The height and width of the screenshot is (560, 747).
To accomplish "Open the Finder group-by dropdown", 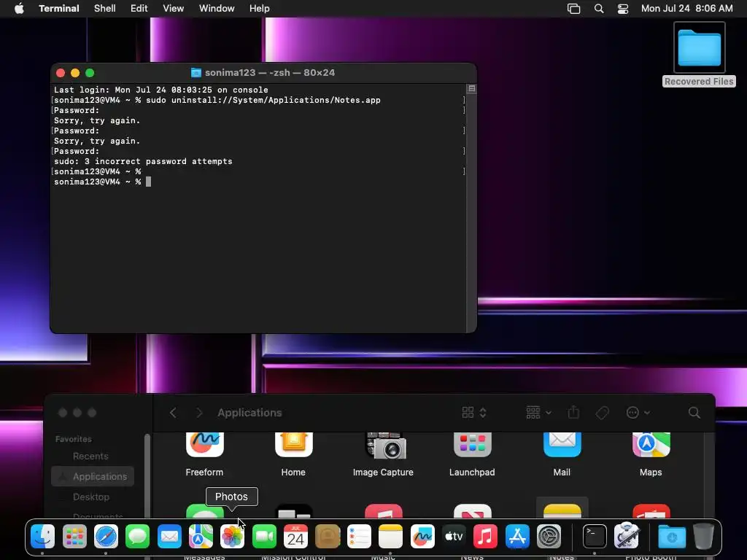I will point(538,413).
